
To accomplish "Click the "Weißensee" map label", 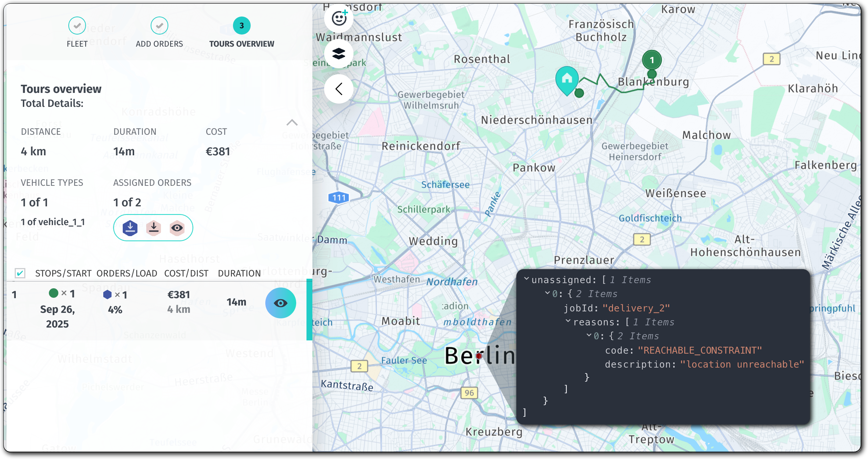I will pyautogui.click(x=676, y=194).
